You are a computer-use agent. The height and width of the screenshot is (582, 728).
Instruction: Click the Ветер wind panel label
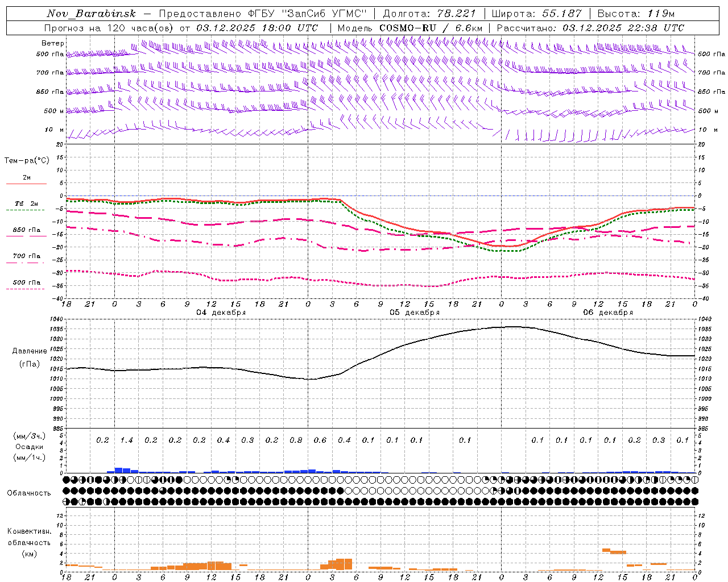pos(53,43)
